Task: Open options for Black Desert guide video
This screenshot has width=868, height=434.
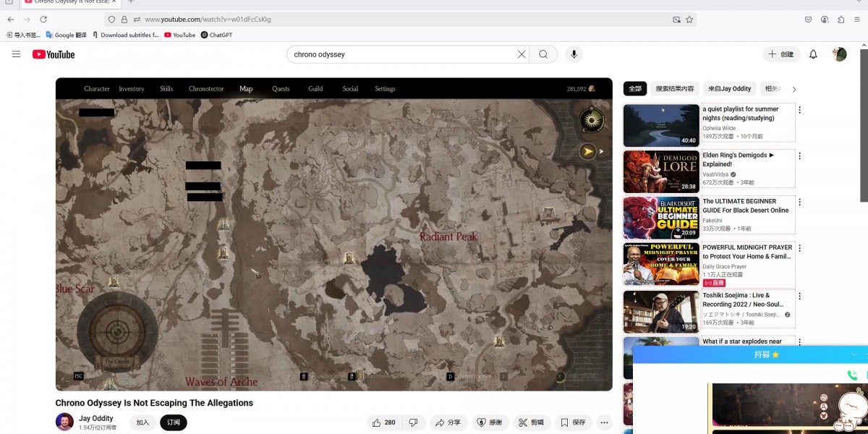Action: 799,202
